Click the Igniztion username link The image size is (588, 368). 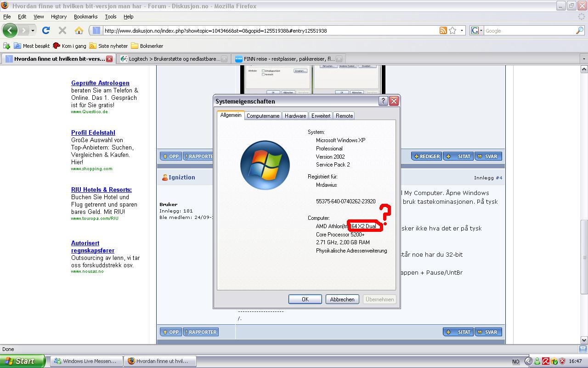point(181,177)
